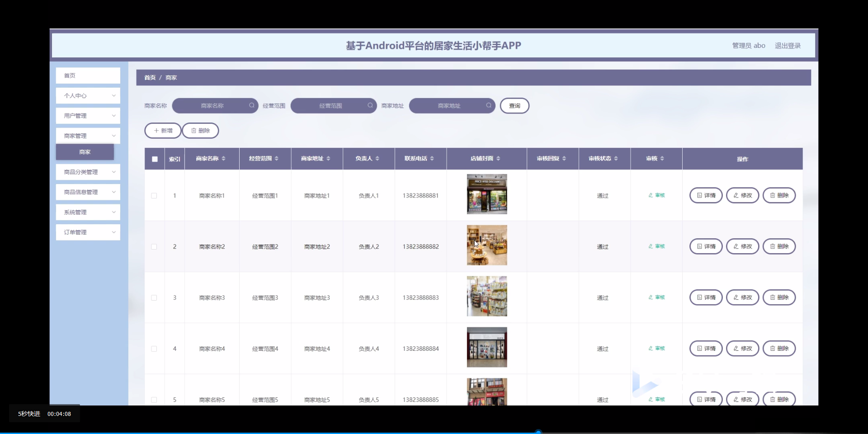Check the row checkbox for 商家名称1
The image size is (868, 434).
[x=154, y=196]
